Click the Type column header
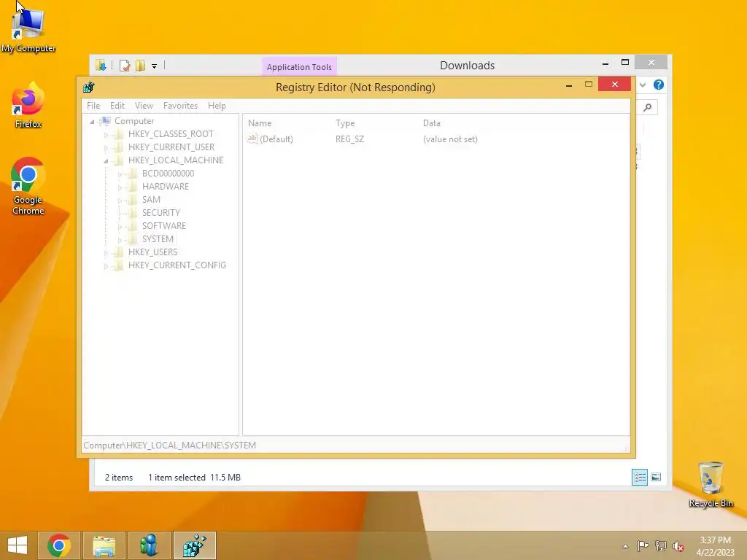This screenshot has height=560, width=747. tap(345, 122)
